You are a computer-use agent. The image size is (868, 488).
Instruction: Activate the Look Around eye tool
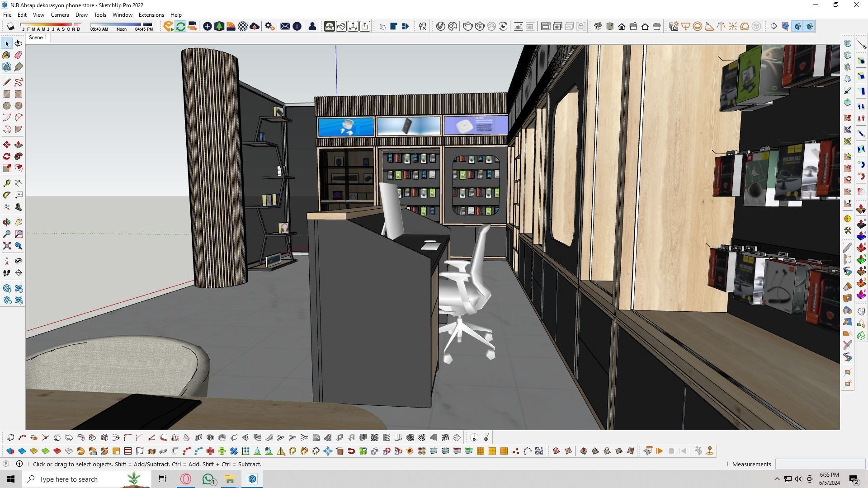[x=19, y=261]
